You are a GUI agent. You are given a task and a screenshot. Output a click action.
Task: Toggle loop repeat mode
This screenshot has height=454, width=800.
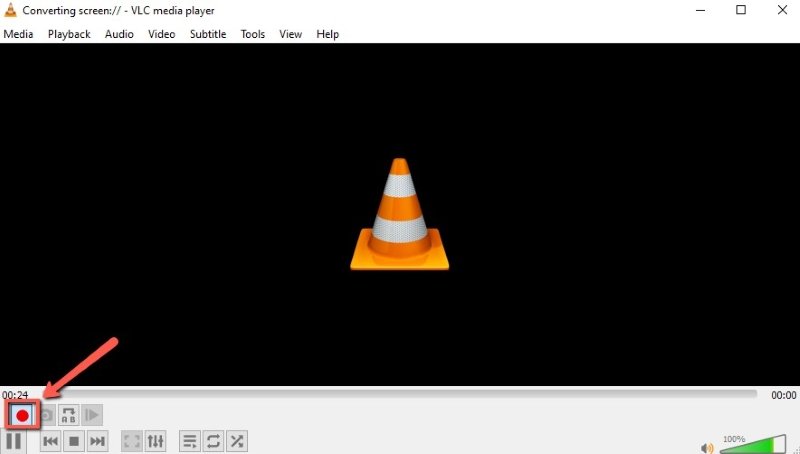point(213,441)
